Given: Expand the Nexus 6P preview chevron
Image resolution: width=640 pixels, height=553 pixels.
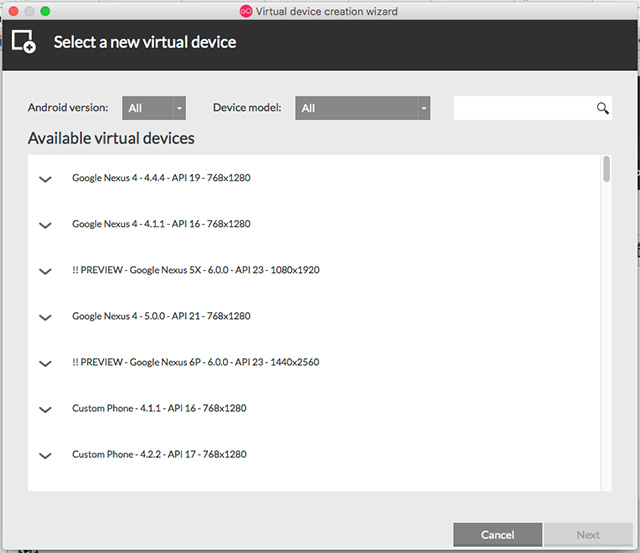Looking at the screenshot, I should (45, 363).
